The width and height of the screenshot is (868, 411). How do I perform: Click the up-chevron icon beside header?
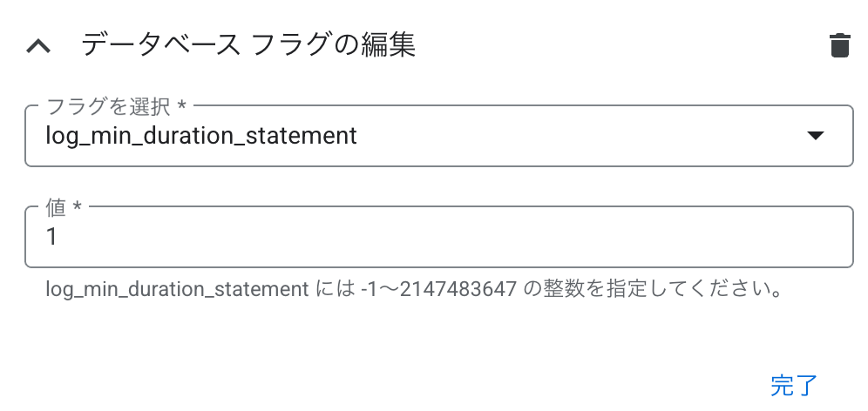pos(38,46)
